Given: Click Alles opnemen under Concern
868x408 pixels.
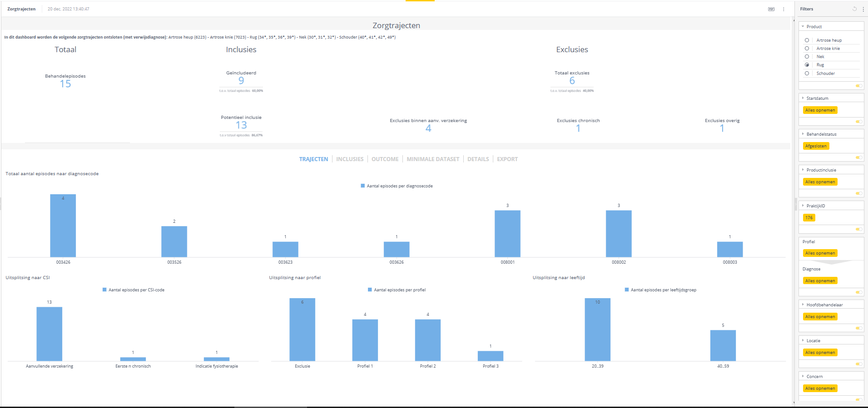Looking at the screenshot, I should (x=820, y=388).
